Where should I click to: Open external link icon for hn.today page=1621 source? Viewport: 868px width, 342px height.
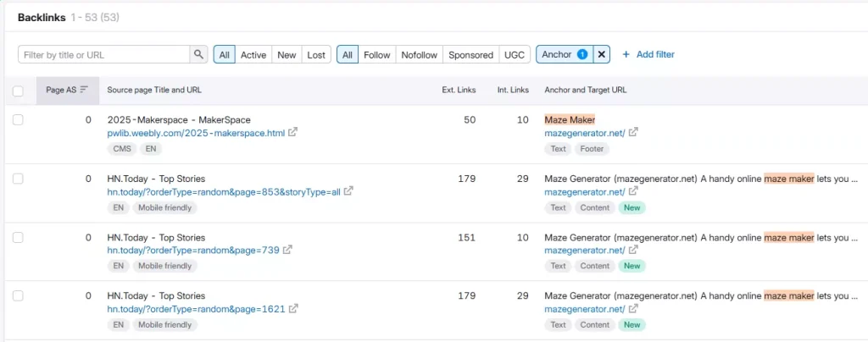tap(294, 308)
